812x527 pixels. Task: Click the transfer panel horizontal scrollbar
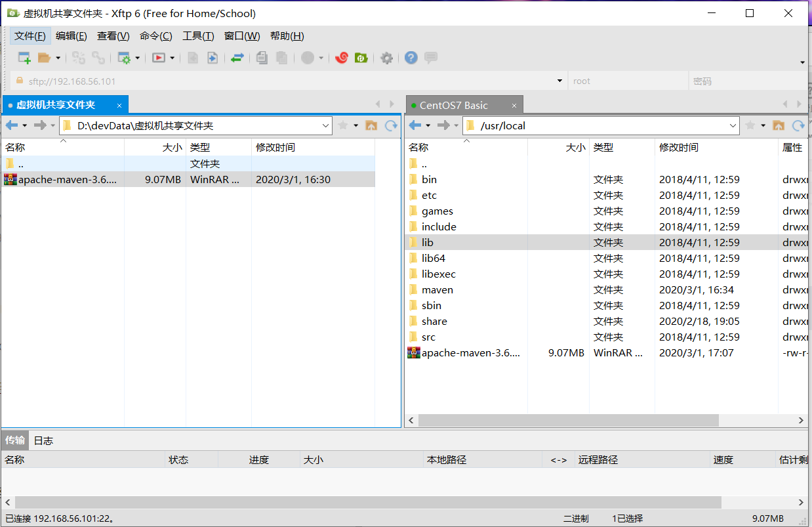pyautogui.click(x=368, y=502)
